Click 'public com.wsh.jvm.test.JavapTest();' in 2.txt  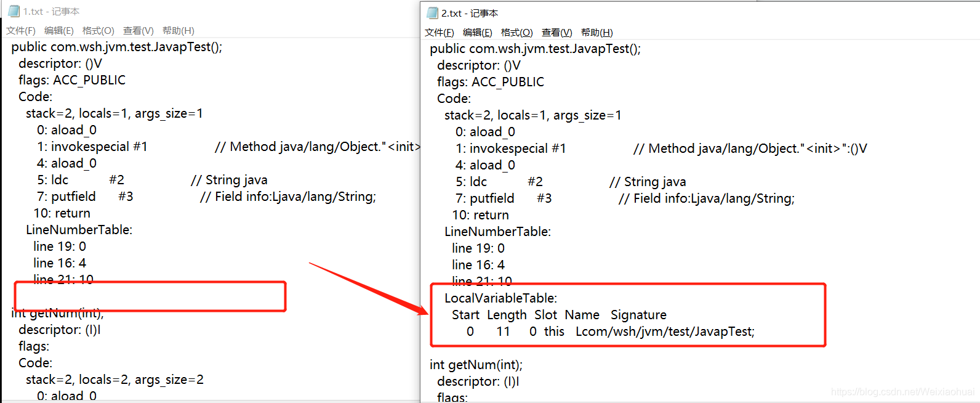click(536, 49)
